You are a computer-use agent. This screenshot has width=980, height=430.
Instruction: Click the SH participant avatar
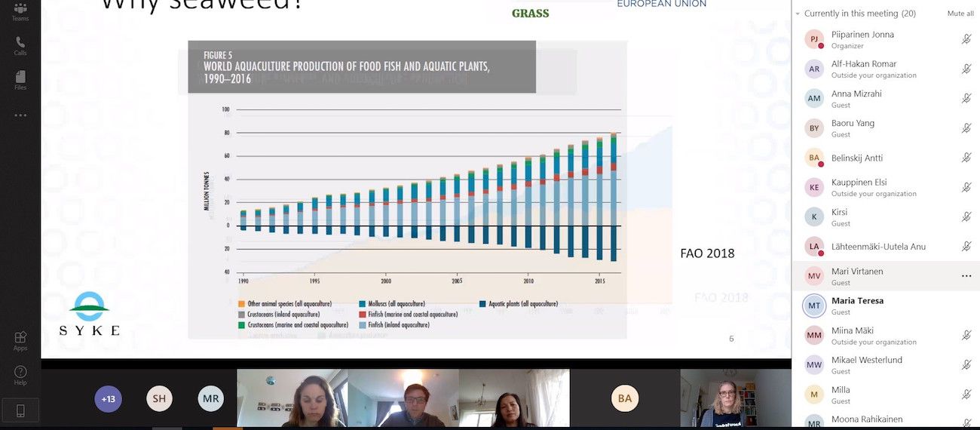[159, 398]
